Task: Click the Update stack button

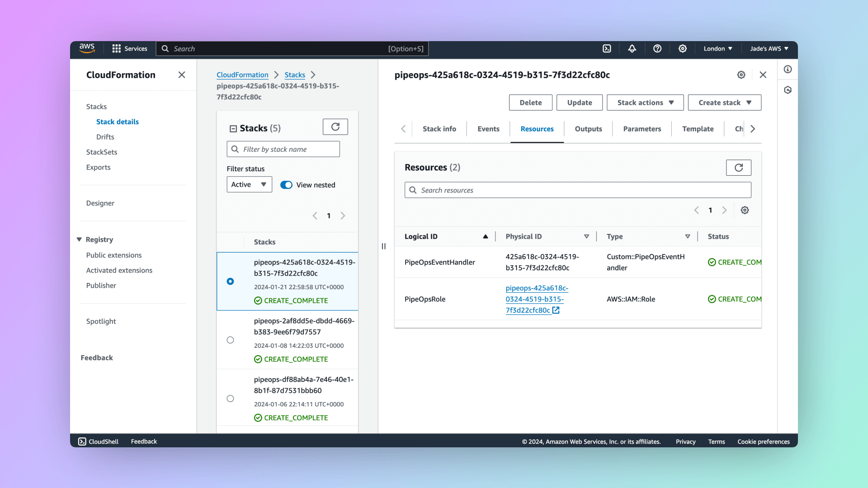Action: coord(580,103)
